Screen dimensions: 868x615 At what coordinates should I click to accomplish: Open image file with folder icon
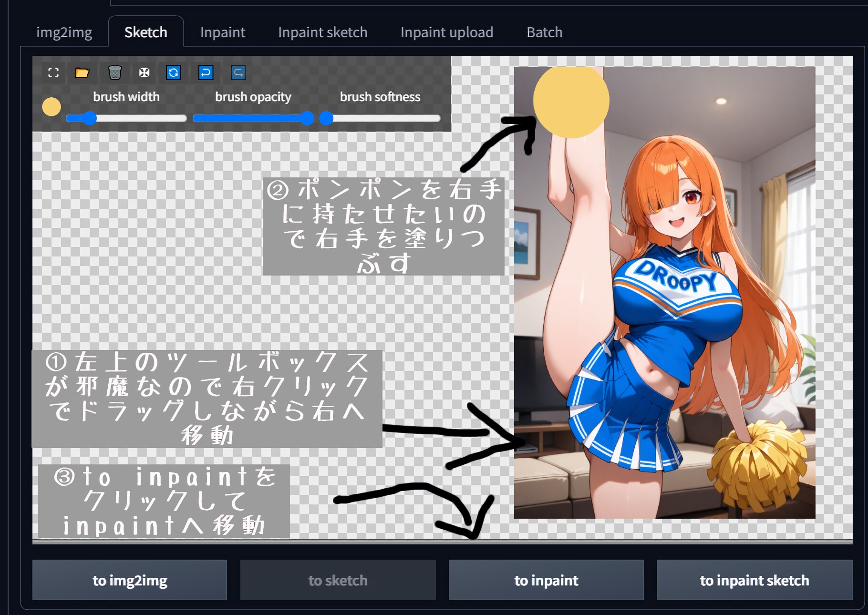(x=82, y=72)
